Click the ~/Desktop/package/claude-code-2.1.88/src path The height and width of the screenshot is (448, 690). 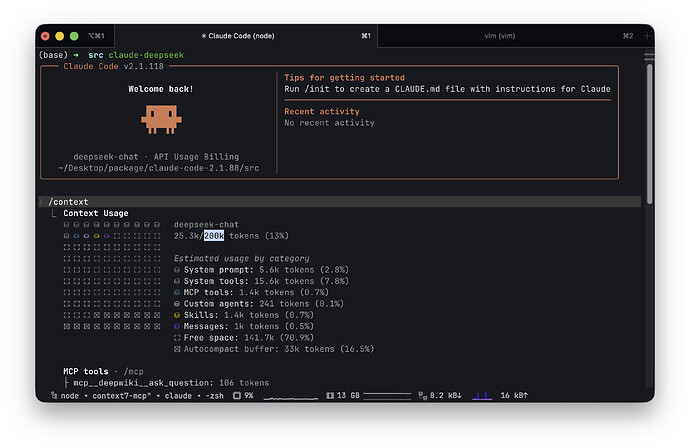158,168
